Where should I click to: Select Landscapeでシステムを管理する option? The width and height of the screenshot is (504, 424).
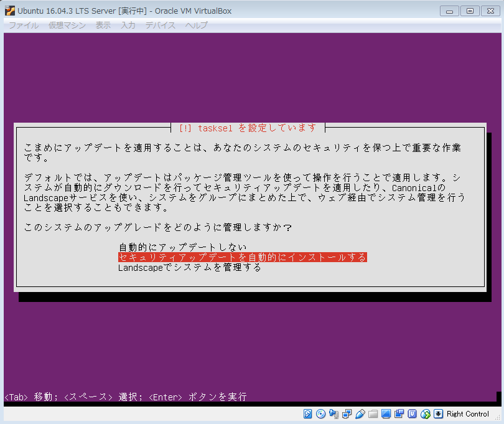click(190, 267)
